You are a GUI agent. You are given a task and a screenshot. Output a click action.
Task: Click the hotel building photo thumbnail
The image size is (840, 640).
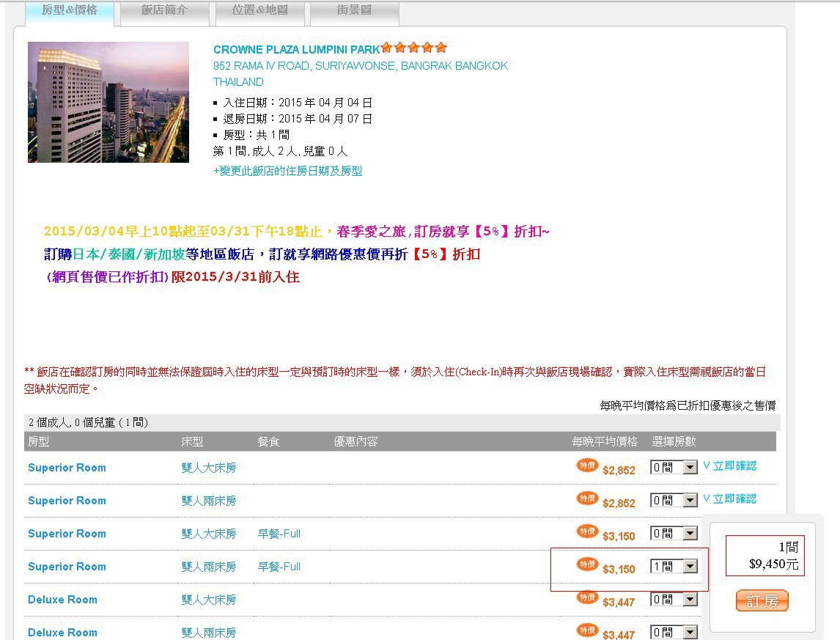tap(108, 102)
